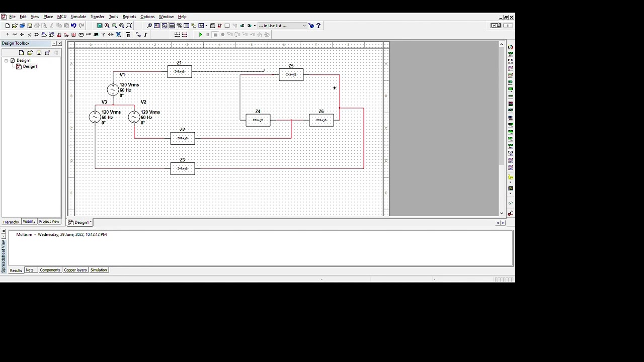Save the current design
This screenshot has height=362, width=644.
point(30,26)
